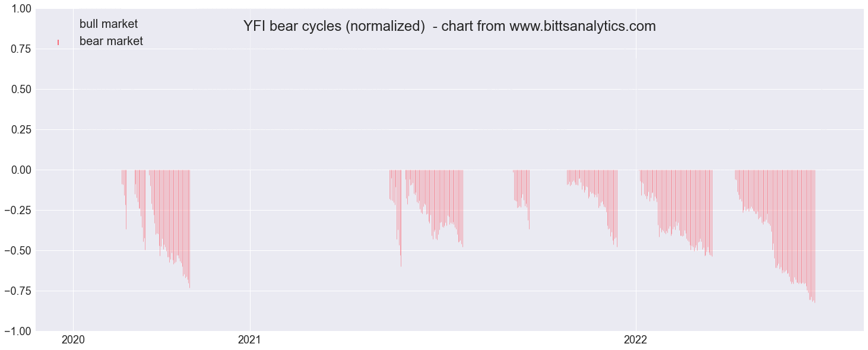Click the 2020 bear cycle lowest bar
The height and width of the screenshot is (350, 868).
(x=189, y=229)
